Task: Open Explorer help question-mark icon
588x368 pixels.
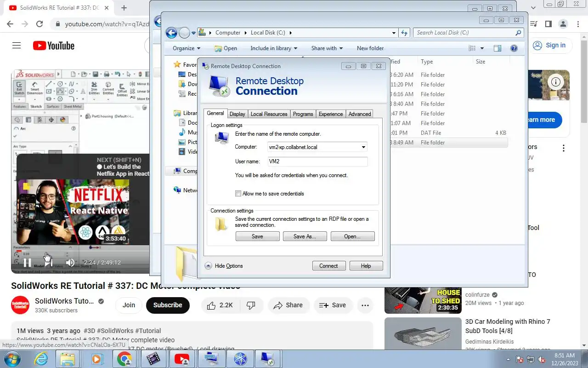Action: (x=514, y=48)
